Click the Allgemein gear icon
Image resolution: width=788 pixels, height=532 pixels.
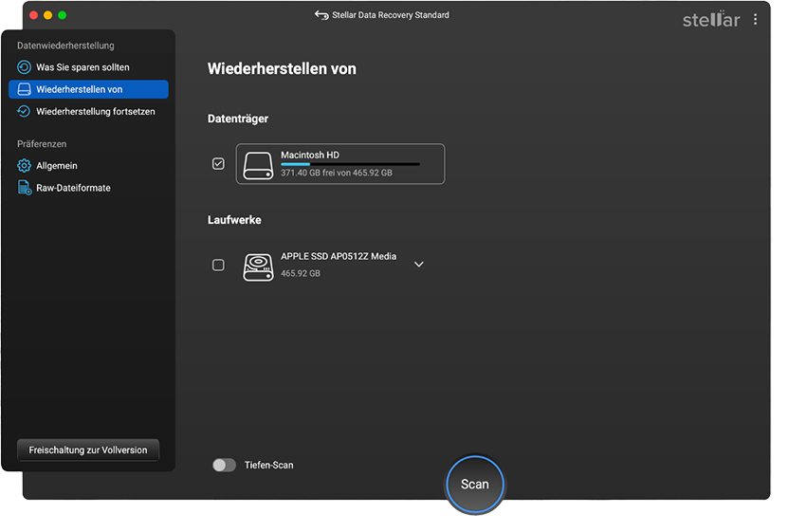pyautogui.click(x=25, y=166)
